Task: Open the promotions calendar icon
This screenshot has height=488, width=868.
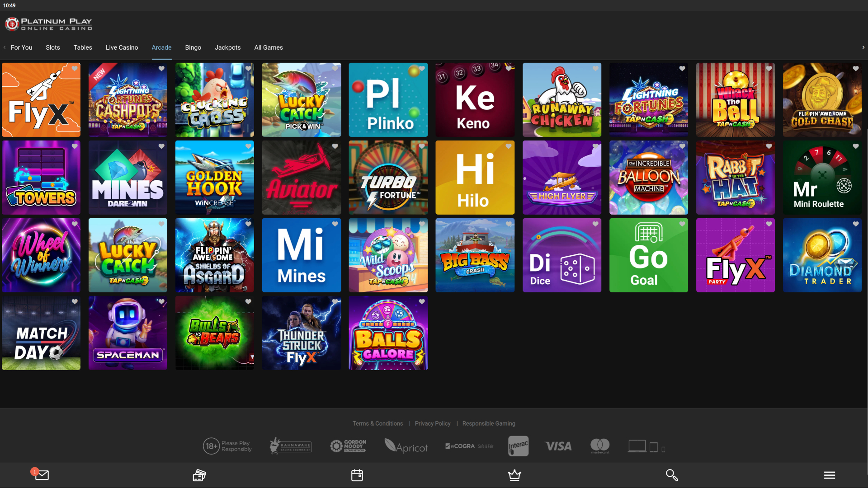Action: click(x=357, y=475)
